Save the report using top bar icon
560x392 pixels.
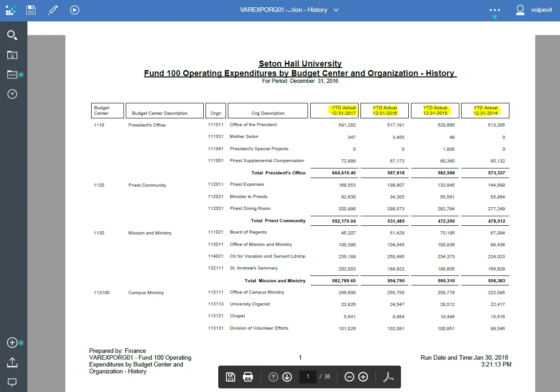pos(31,10)
